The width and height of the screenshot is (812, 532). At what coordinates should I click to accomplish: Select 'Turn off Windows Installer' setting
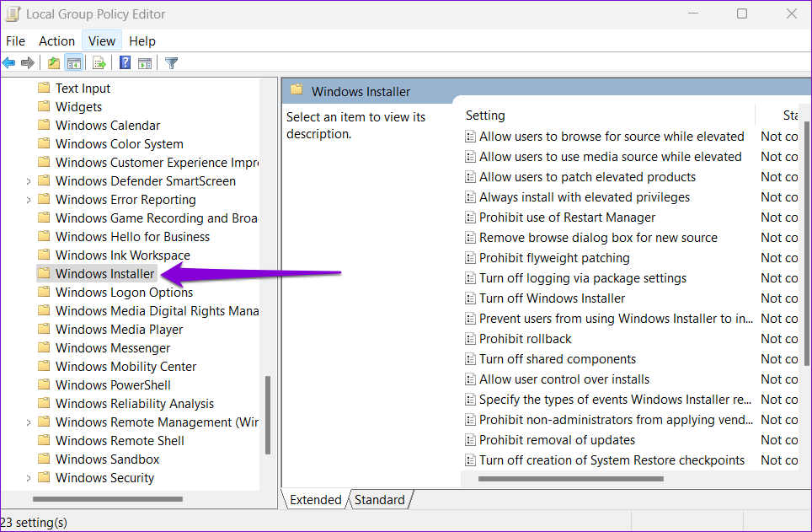click(552, 298)
